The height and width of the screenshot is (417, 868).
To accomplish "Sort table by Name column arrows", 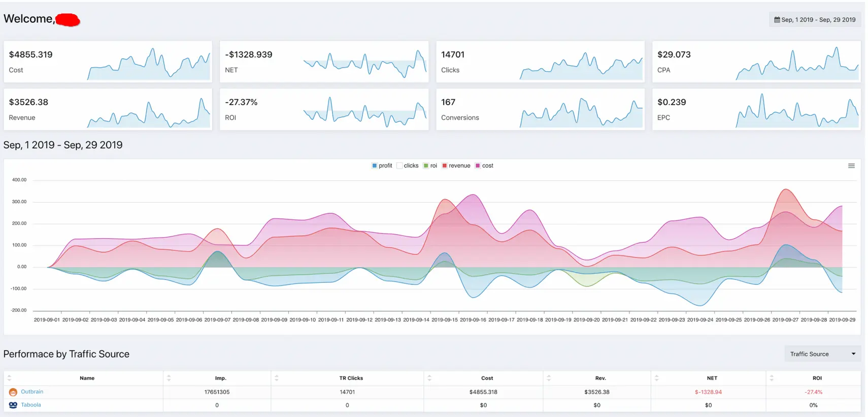I will pos(9,378).
